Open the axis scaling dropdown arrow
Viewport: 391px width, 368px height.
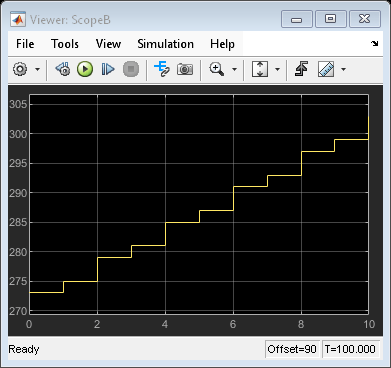click(277, 69)
